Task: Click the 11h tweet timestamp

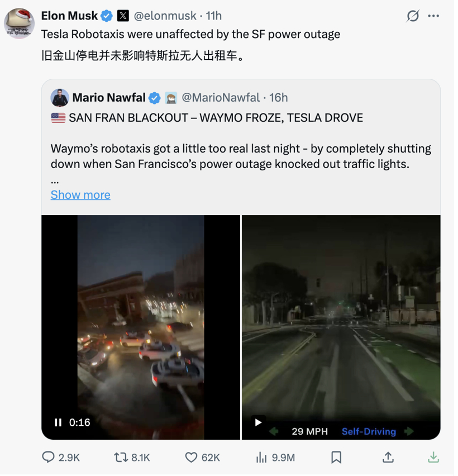Action: click(x=214, y=16)
